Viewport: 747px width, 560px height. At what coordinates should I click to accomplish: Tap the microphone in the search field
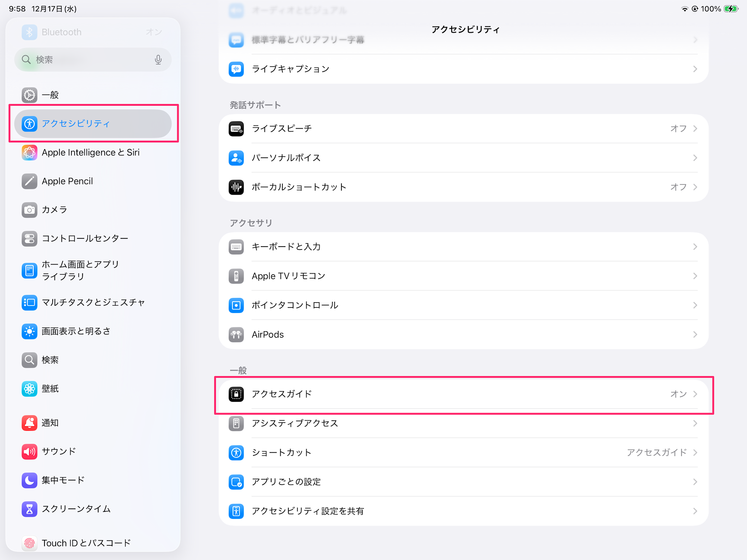pyautogui.click(x=158, y=59)
